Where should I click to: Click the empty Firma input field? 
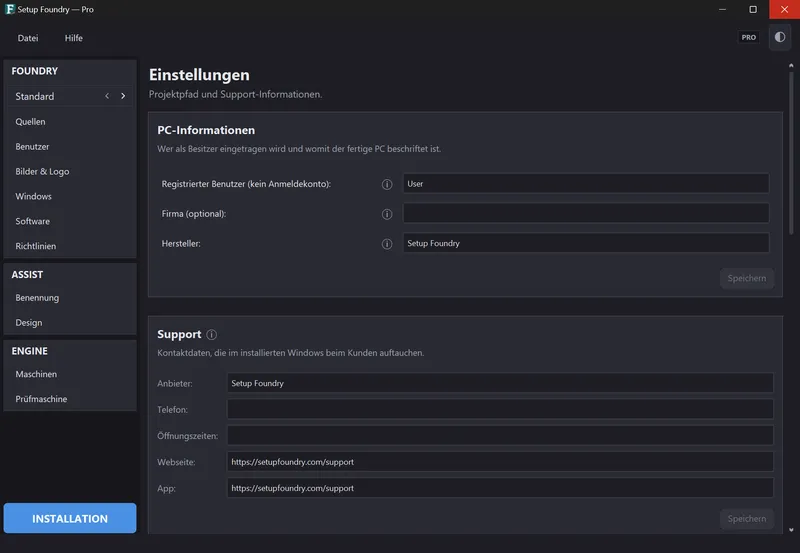coord(586,213)
